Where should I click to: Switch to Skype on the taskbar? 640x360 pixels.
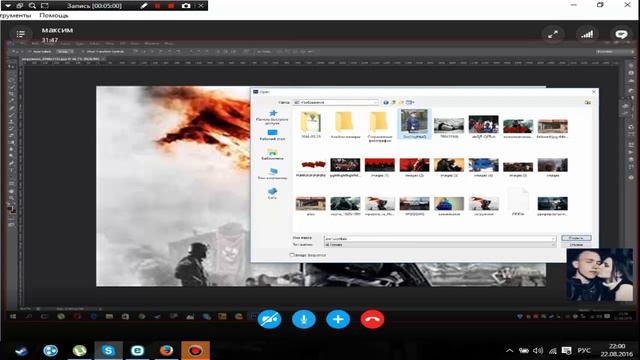tap(108, 351)
